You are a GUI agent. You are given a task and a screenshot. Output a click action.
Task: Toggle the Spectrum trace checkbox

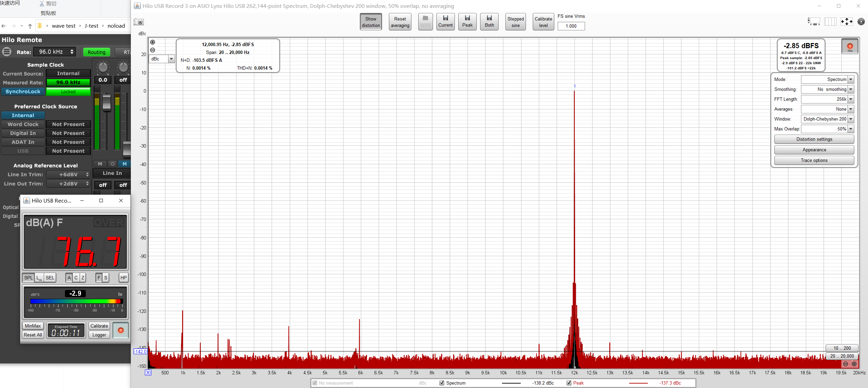(442, 383)
